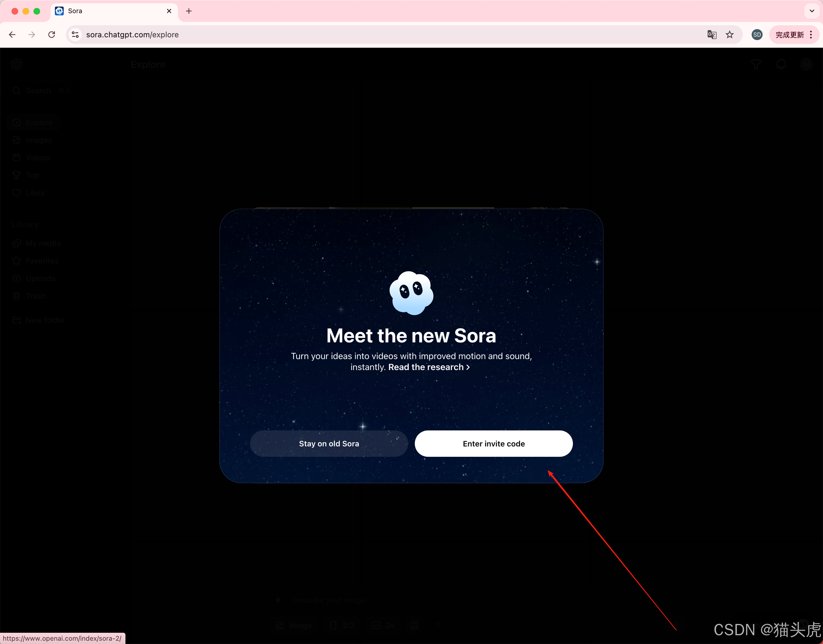823x644 pixels.
Task: Click Stay on old Sora button
Action: pyautogui.click(x=329, y=443)
